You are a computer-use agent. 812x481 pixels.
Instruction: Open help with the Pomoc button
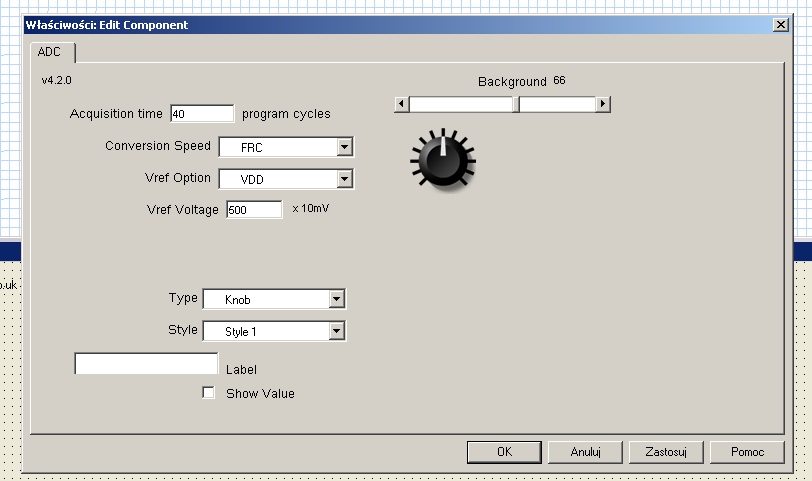pos(747,452)
